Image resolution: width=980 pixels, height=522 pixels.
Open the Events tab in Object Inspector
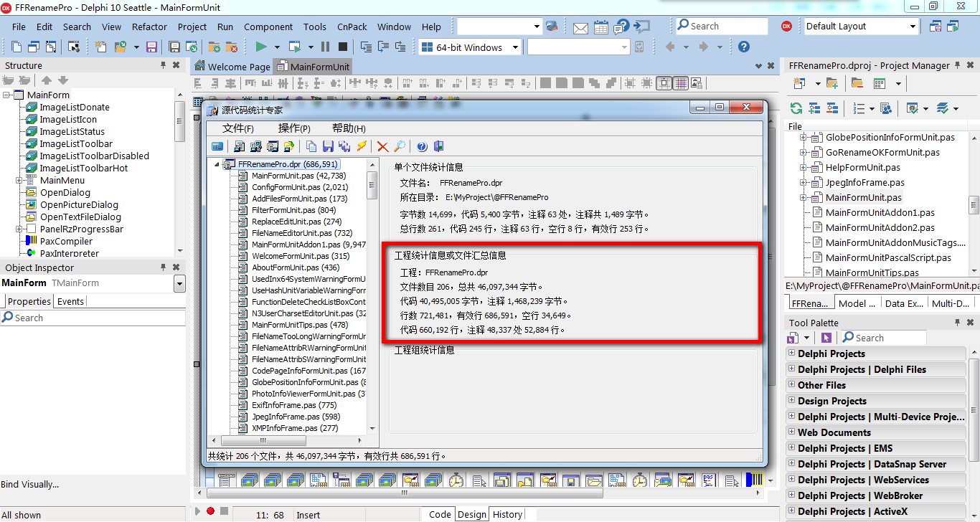pyautogui.click(x=70, y=301)
